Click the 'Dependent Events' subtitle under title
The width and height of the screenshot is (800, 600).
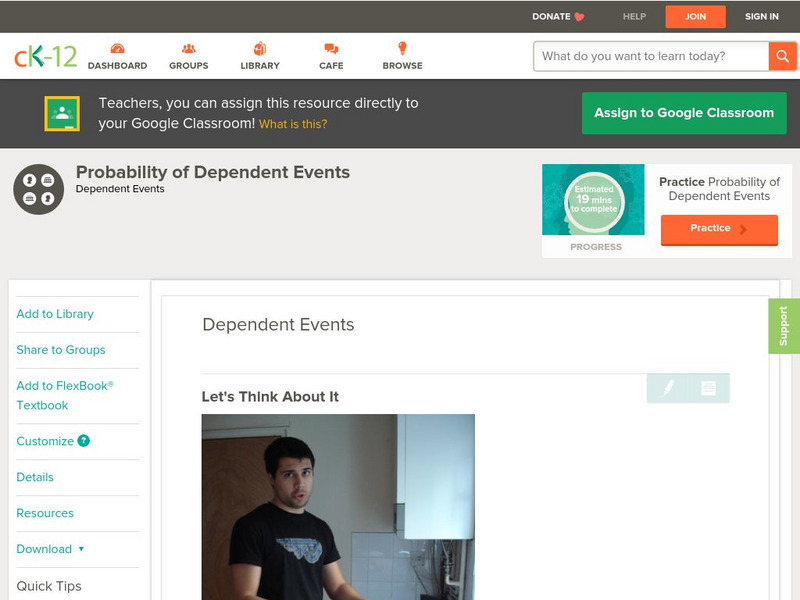(120, 189)
